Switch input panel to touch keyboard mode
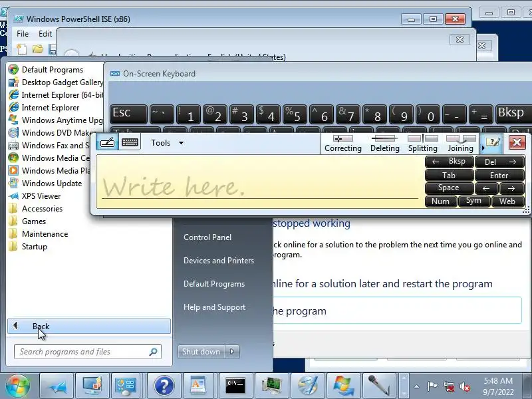Screen dimensions: 532x399 130,142
